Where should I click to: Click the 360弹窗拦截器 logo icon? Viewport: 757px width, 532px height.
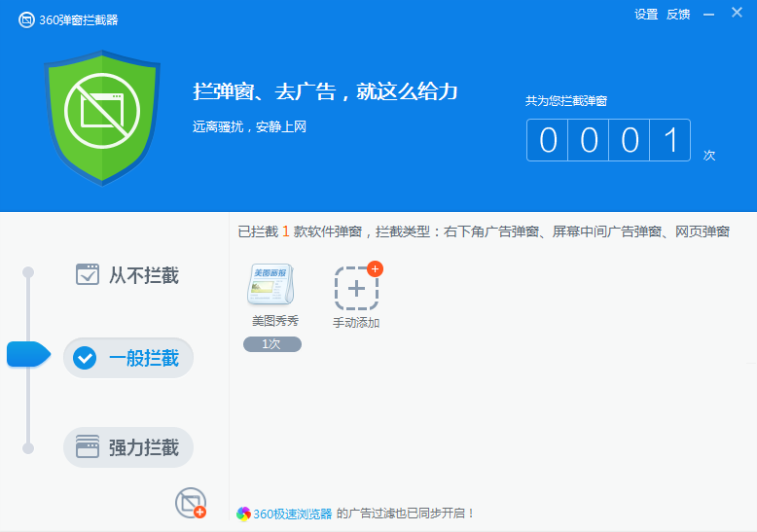26,19
